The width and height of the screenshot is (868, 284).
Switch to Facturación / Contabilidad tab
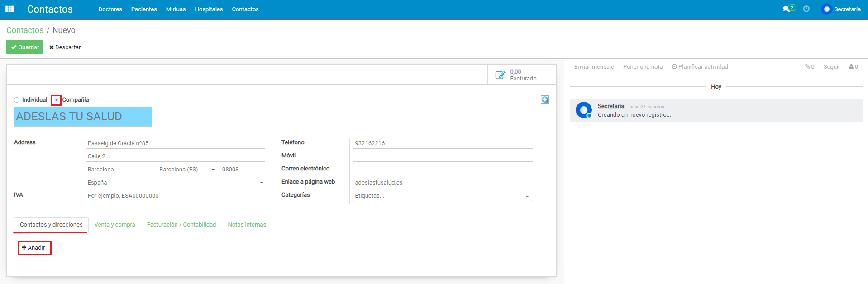(x=181, y=225)
